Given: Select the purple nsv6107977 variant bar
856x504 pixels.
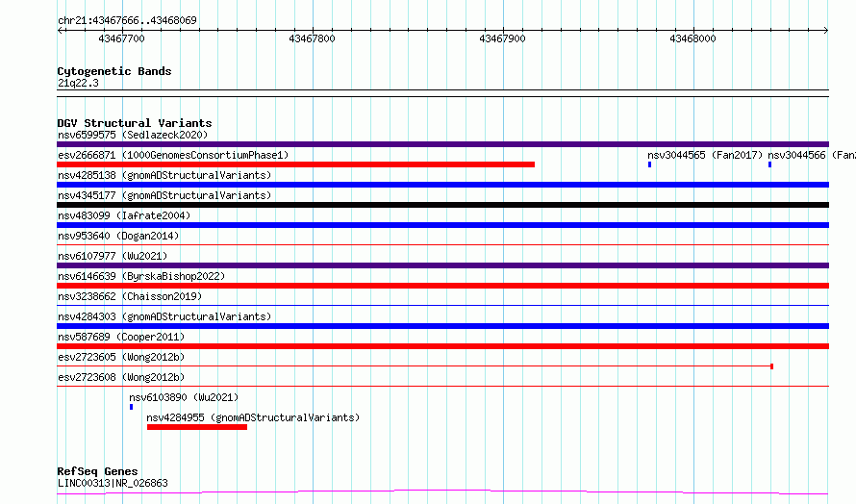Looking at the screenshot, I should tap(442, 265).
